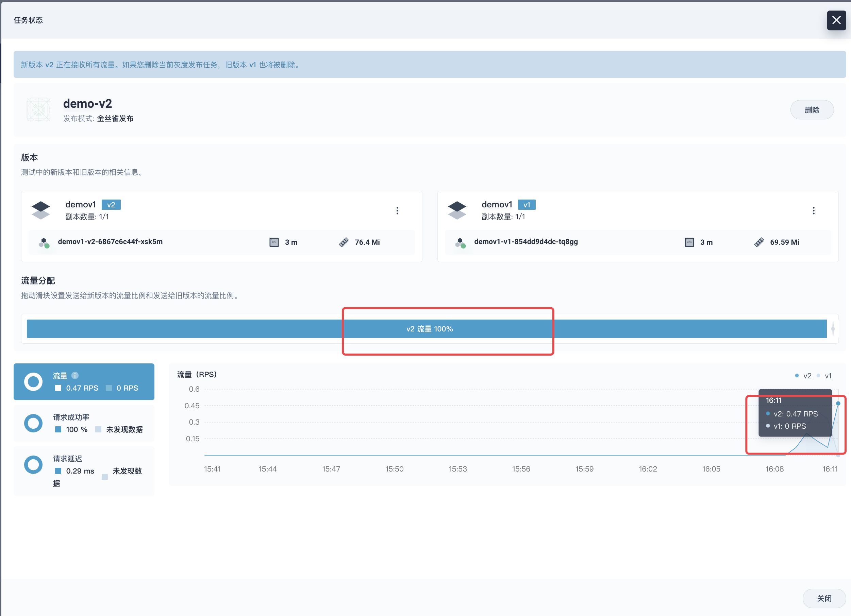
Task: Click the 金丝雀发布 release mode text
Action: point(115,119)
